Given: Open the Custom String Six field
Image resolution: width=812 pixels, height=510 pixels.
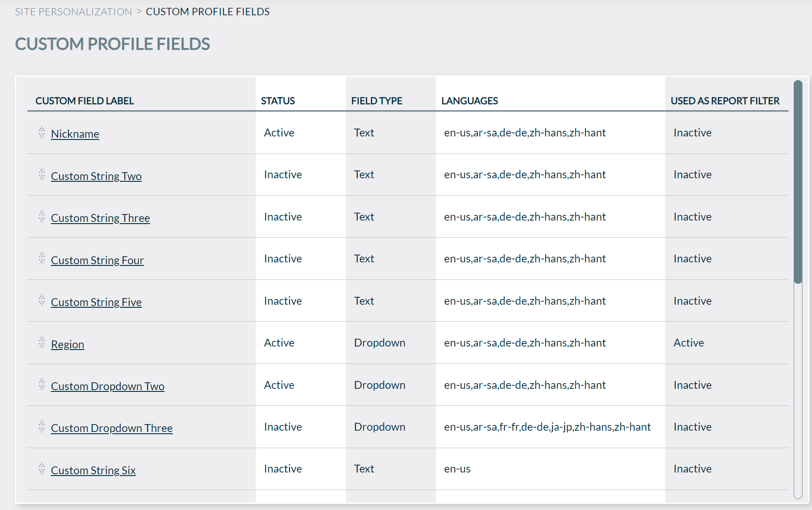Looking at the screenshot, I should 93,470.
